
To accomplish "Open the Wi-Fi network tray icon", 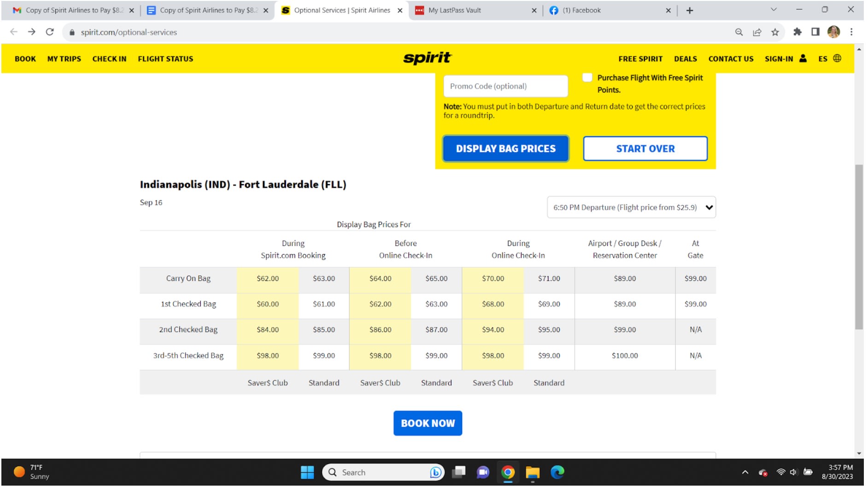I will tap(781, 473).
